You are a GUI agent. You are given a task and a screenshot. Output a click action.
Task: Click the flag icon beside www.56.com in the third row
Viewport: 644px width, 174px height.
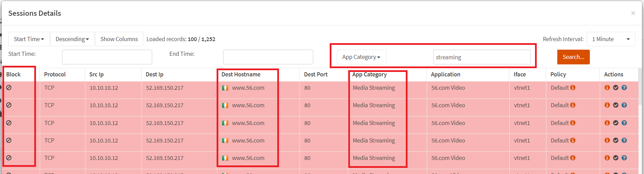point(225,123)
